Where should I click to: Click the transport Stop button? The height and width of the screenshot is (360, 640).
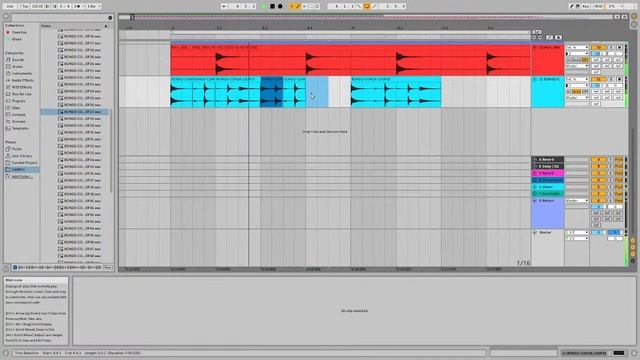tap(272, 6)
